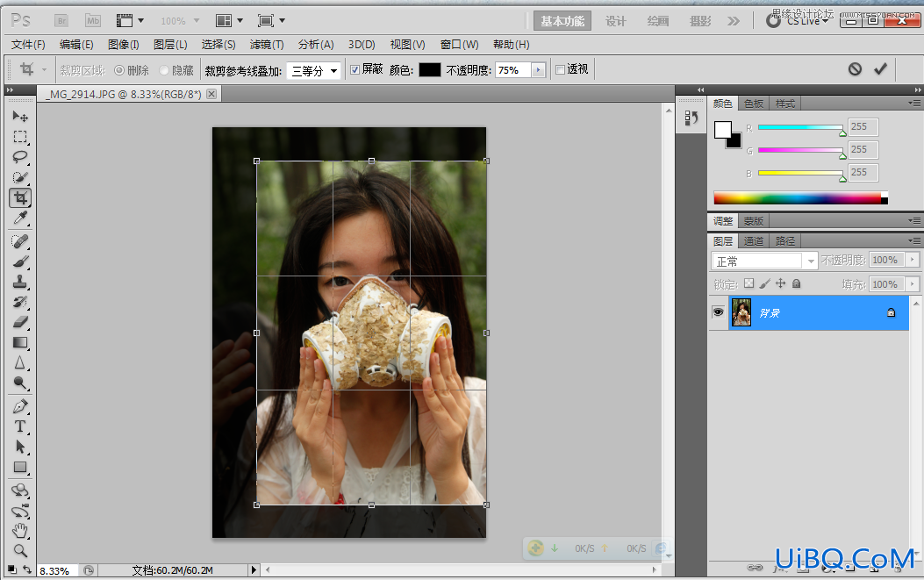Commit the current crop operation
This screenshot has width=924, height=580.
[880, 69]
